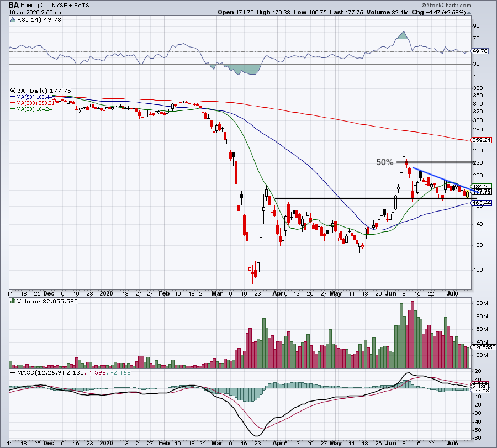
Task: Click the Mar label on bottom date axis
Action: tap(217, 443)
